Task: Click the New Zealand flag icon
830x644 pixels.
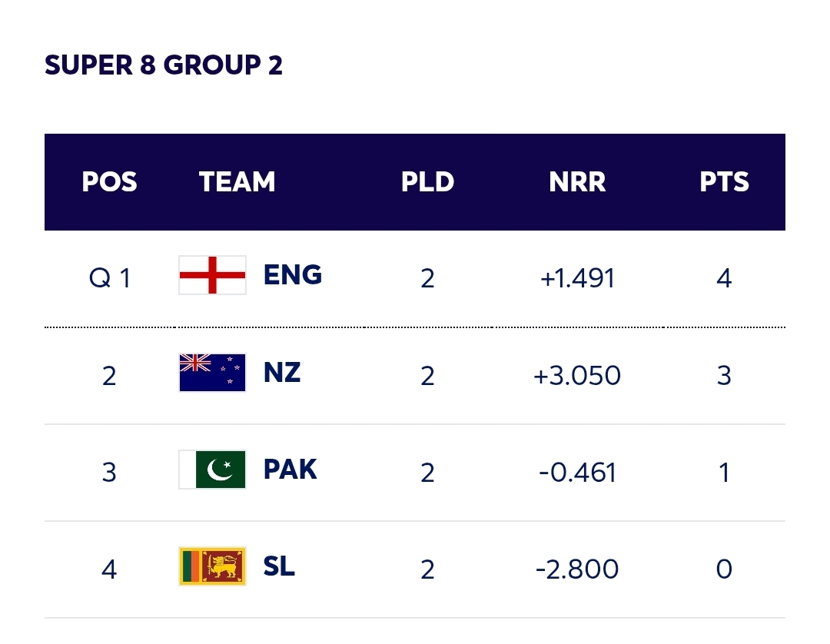Action: point(212,373)
